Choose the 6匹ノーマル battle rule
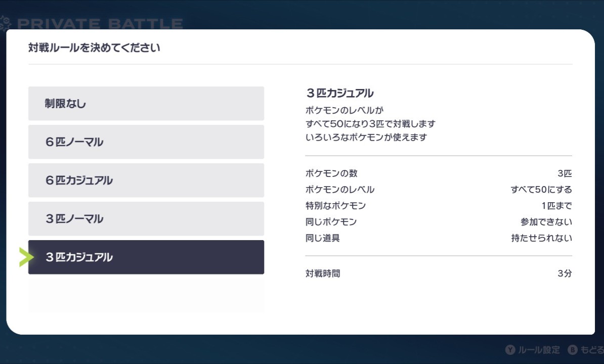Screen dimensions: 604x364 (146, 142)
